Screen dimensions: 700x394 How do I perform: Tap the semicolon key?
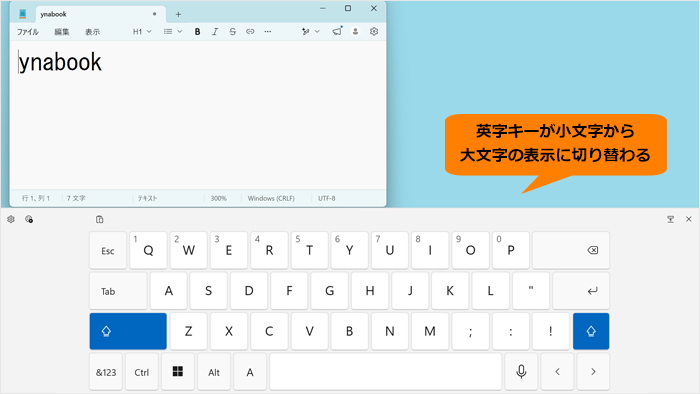coord(470,331)
